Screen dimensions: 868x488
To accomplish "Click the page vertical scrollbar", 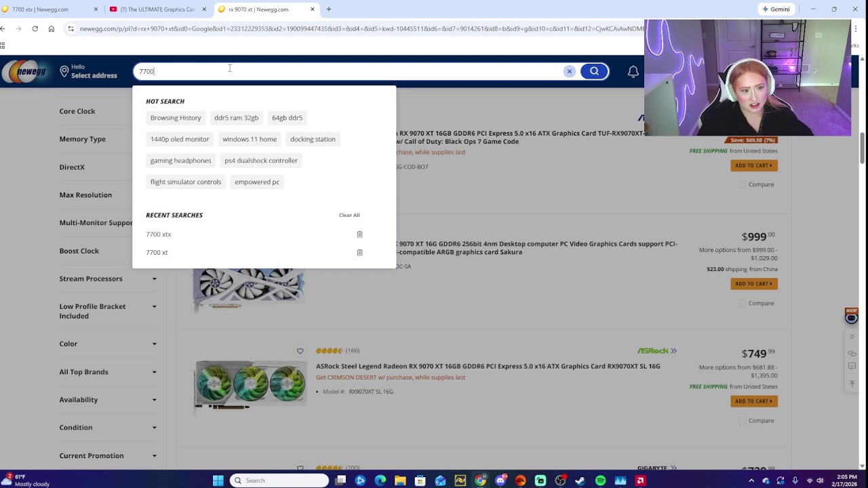I will coord(863,148).
